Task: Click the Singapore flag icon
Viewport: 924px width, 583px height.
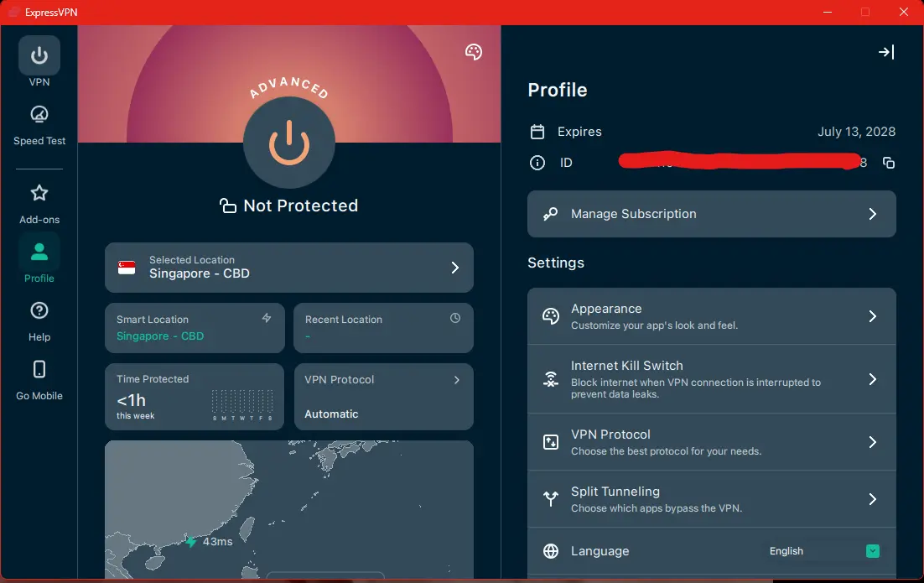Action: pos(127,268)
